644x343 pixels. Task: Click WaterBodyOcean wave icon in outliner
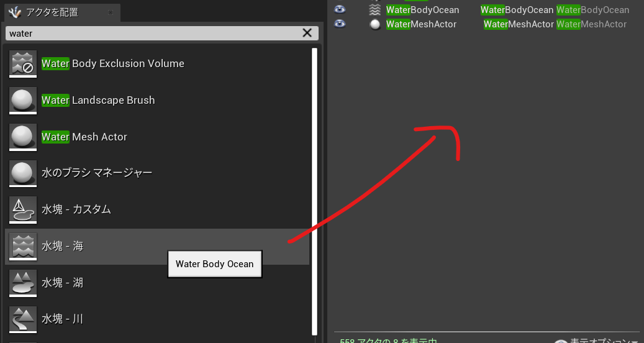[374, 10]
